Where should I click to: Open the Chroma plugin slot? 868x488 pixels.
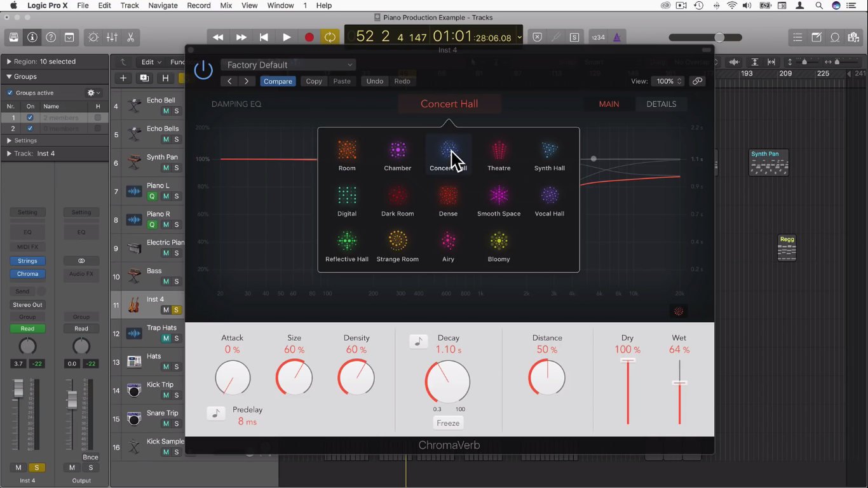pos(27,274)
